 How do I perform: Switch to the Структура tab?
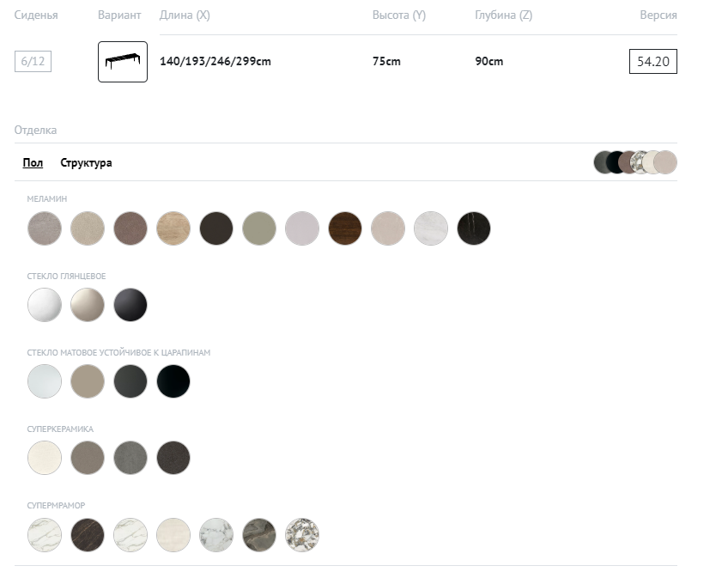tap(86, 163)
